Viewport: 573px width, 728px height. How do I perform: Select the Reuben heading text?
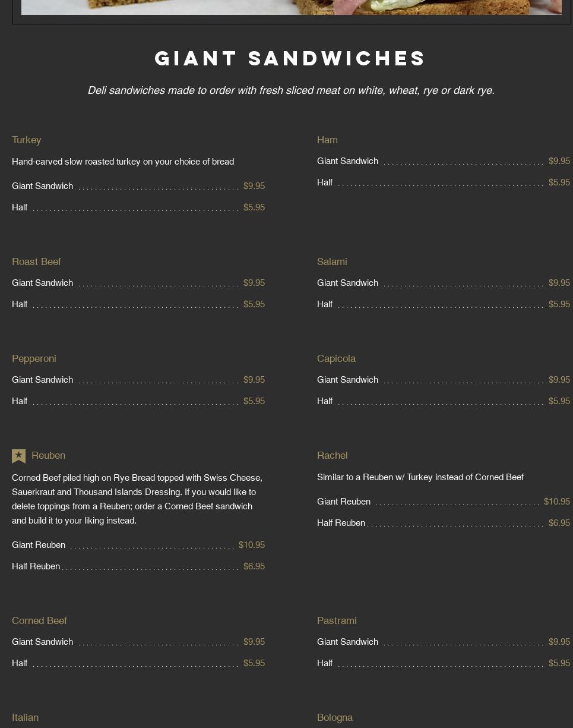click(48, 456)
